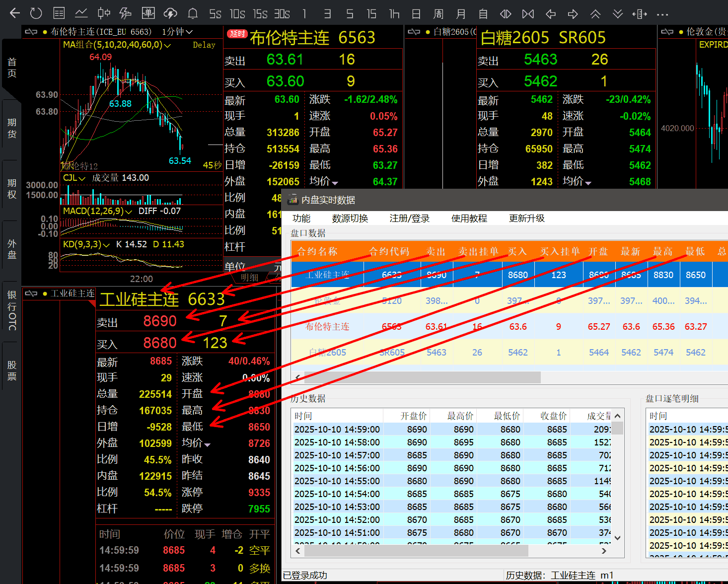Image resolution: width=728 pixels, height=584 pixels.
Task: Open the 使用教程 link
Action: [469, 219]
